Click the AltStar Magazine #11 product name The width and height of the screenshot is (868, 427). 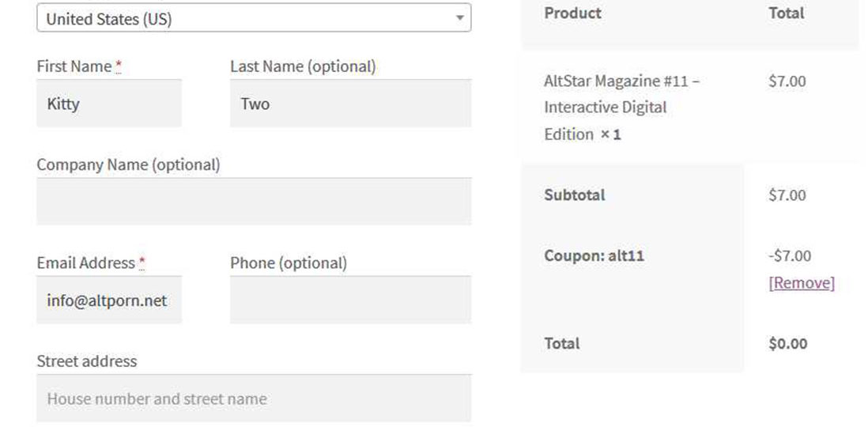pos(621,107)
